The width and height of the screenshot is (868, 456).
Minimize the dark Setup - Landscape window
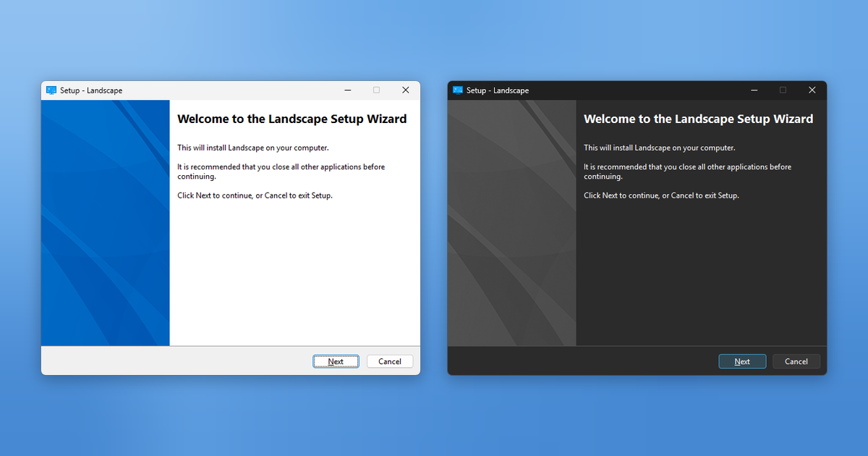pos(754,90)
